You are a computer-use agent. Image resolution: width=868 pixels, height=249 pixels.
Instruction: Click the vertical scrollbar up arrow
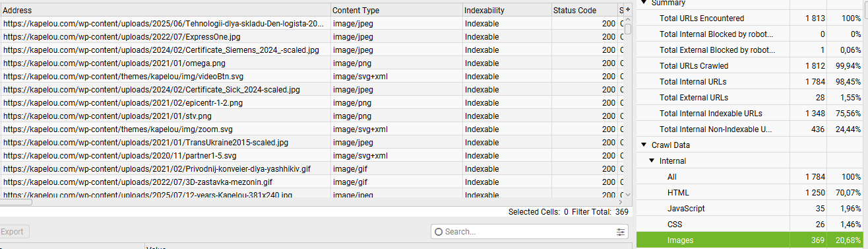click(x=628, y=20)
